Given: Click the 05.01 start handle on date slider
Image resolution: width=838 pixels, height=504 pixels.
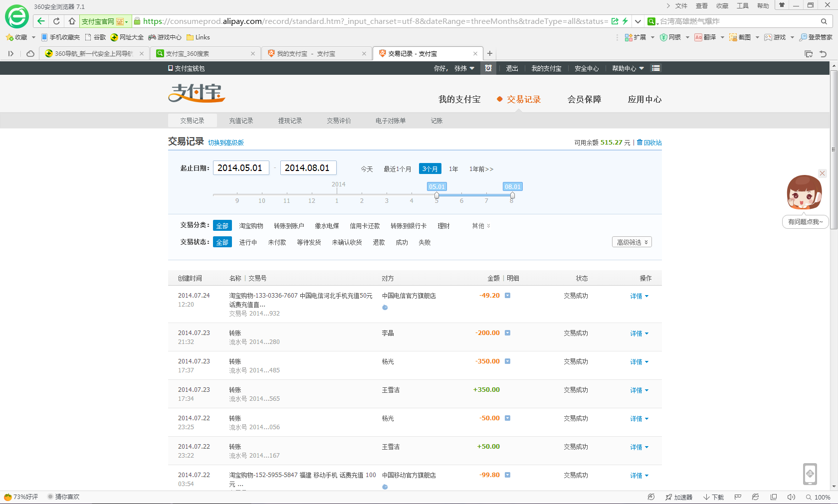Looking at the screenshot, I should coord(436,195).
